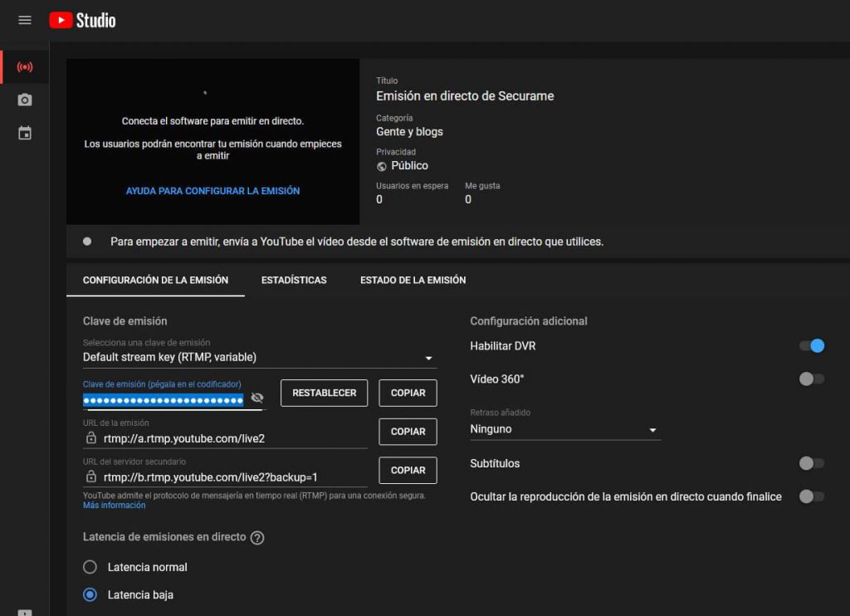Image resolution: width=850 pixels, height=616 pixels.
Task: Open the Default stream key dropdown
Action: click(260, 357)
